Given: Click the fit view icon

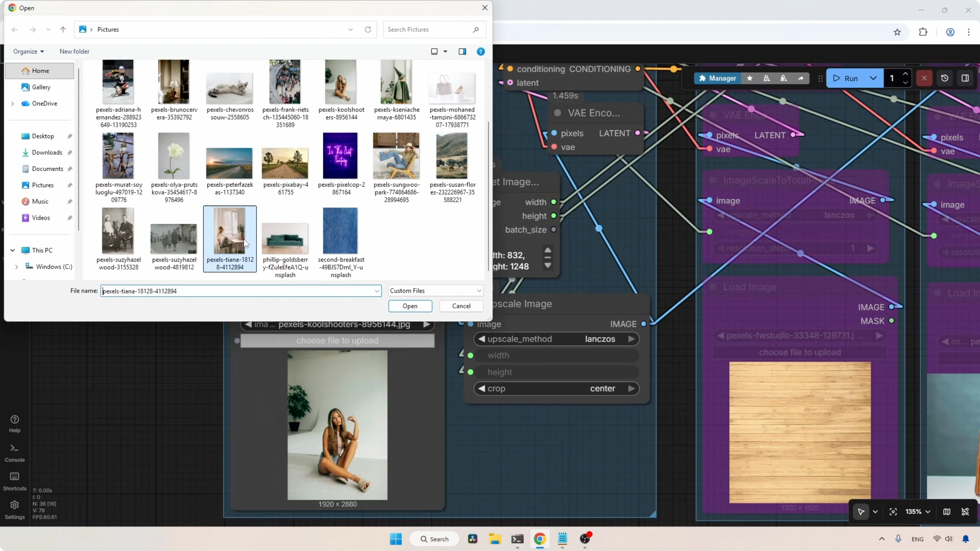Looking at the screenshot, I should point(893,512).
